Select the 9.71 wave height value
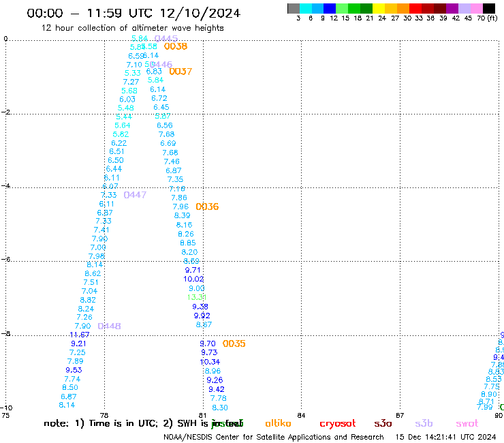 coord(193,270)
